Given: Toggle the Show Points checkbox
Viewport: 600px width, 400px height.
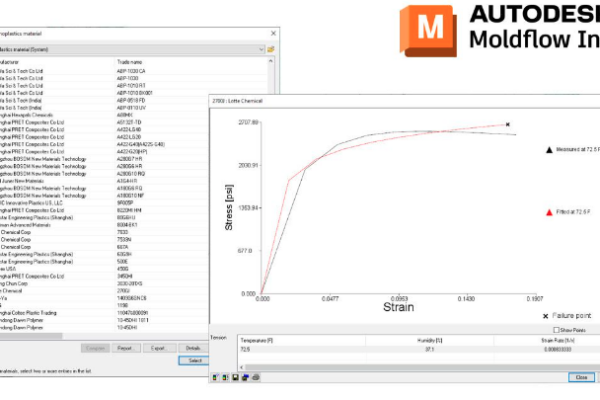Looking at the screenshot, I should [556, 330].
